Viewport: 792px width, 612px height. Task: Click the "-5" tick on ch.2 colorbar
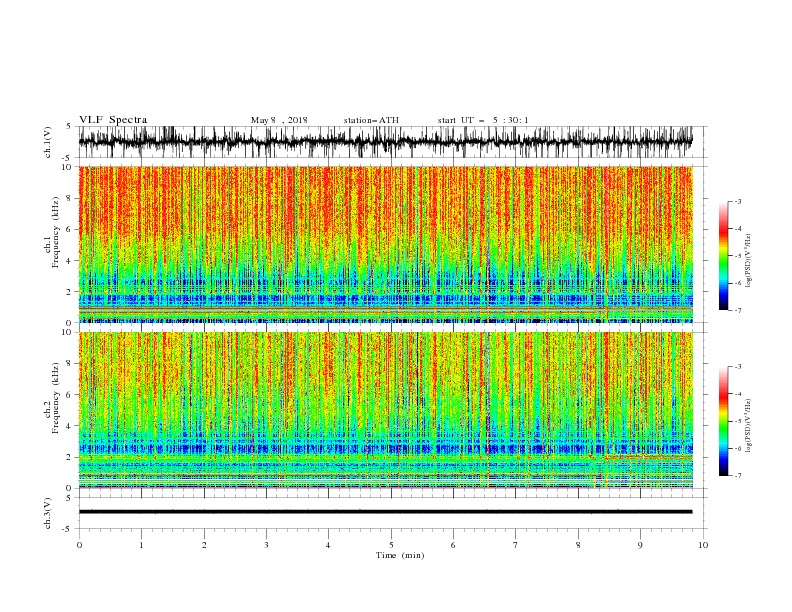click(x=737, y=421)
